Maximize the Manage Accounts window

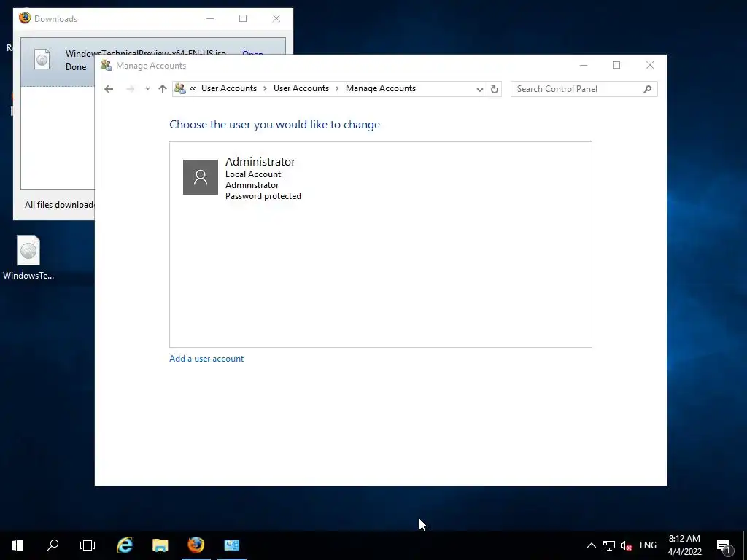click(x=616, y=65)
